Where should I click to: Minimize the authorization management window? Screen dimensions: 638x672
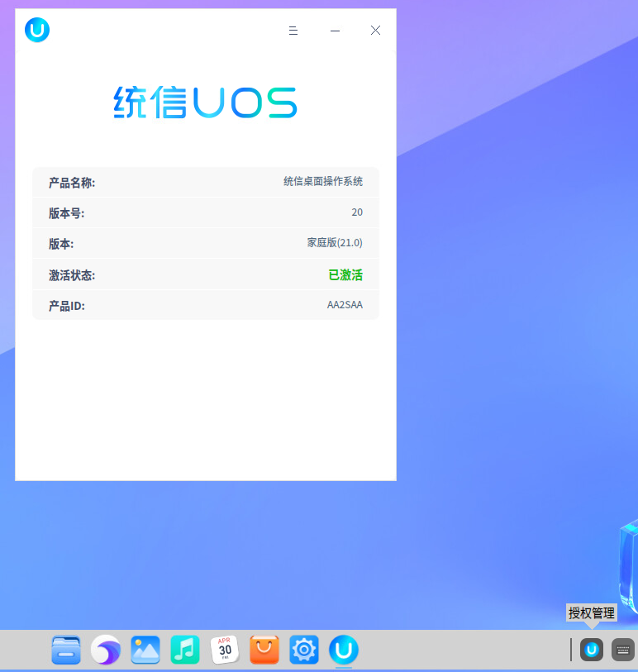[335, 31]
